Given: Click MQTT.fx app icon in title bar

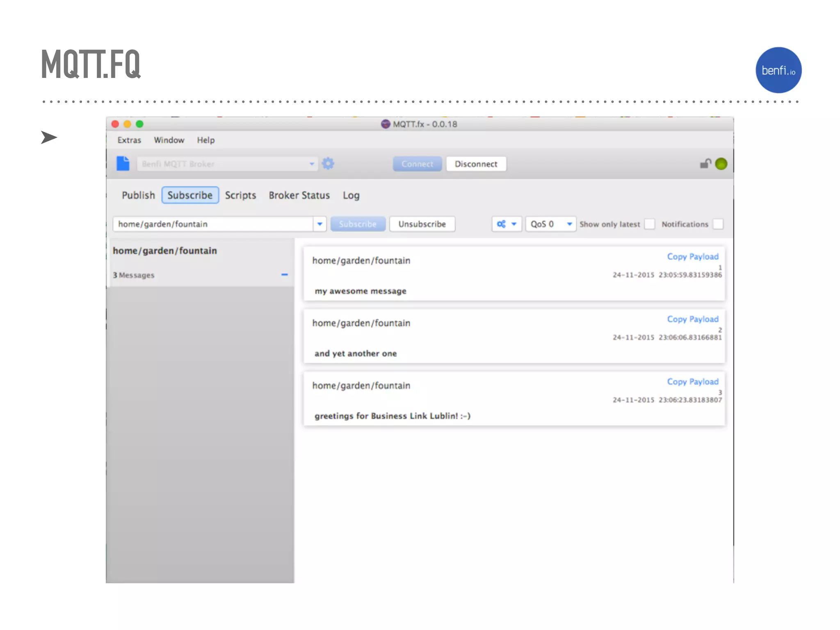Looking at the screenshot, I should coord(386,124).
